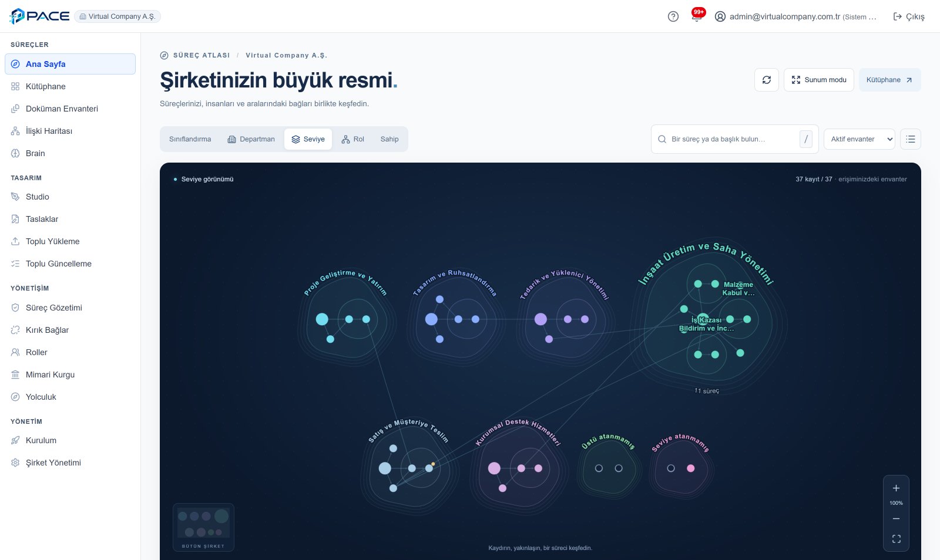Enable Sunum modu presentation mode

pyautogui.click(x=819, y=80)
